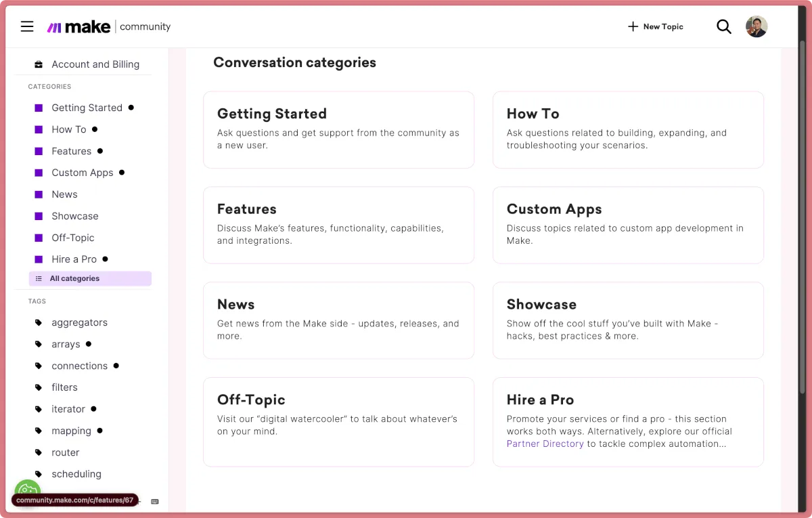Screen dimensions: 812x518
Task: Click tag icon next to arrays
Action: (x=39, y=344)
